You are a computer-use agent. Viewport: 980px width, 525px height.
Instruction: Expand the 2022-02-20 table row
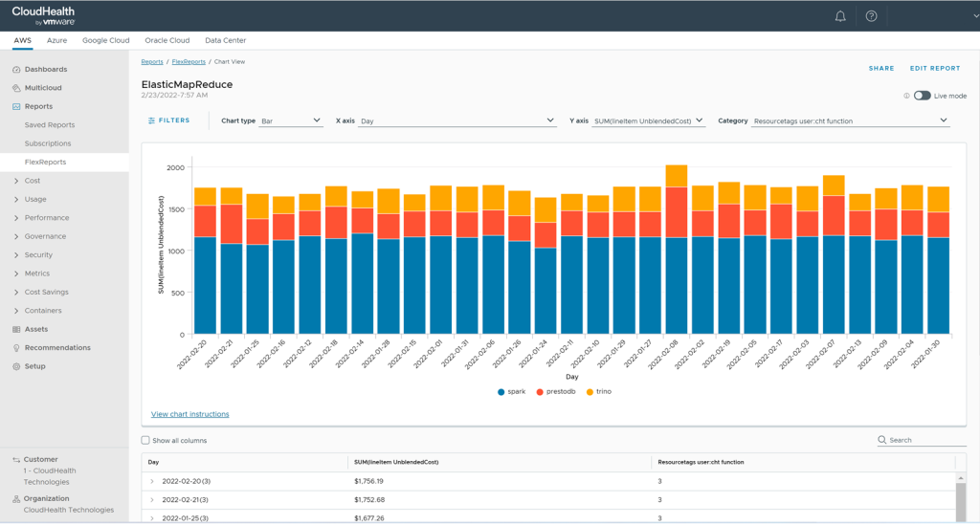(152, 481)
